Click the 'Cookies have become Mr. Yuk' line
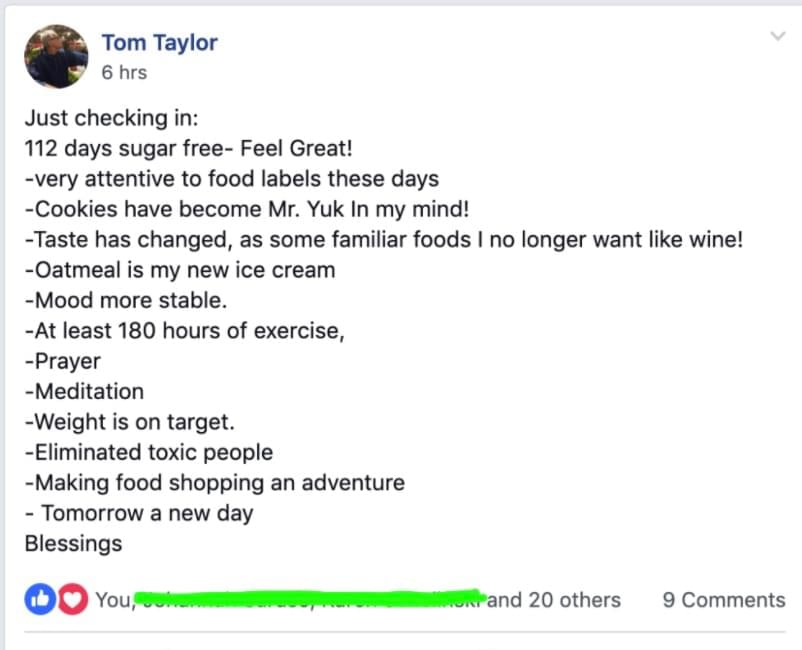 point(247,209)
